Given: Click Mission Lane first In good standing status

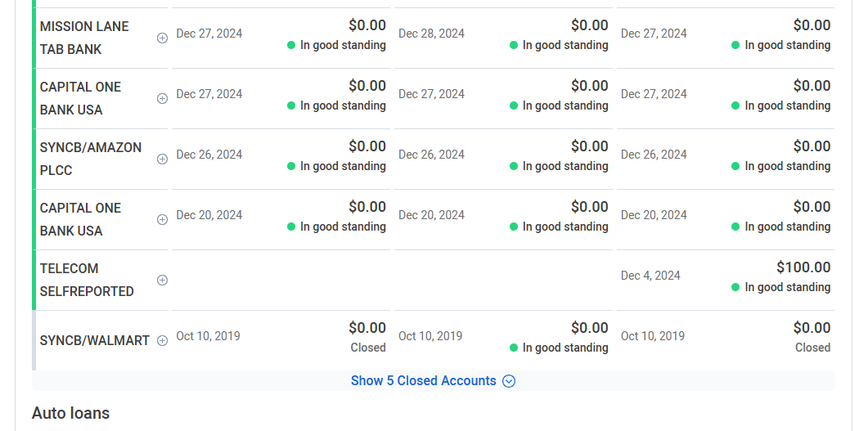Looking at the screenshot, I should [x=336, y=45].
